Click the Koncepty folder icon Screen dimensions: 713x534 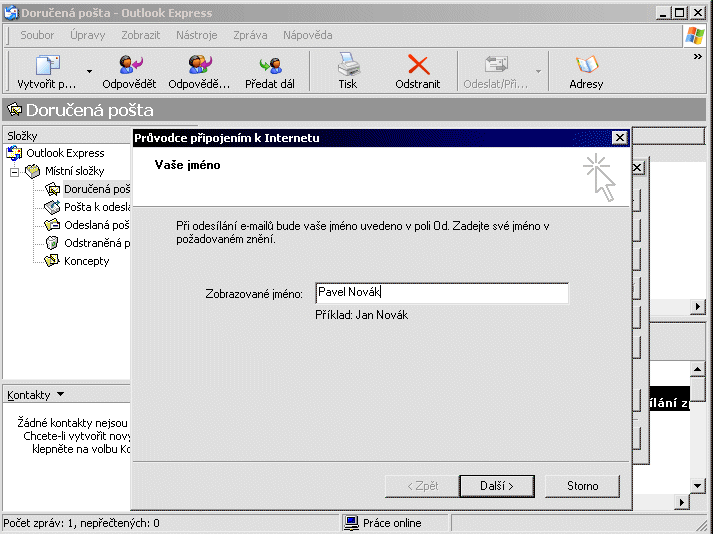coord(52,261)
